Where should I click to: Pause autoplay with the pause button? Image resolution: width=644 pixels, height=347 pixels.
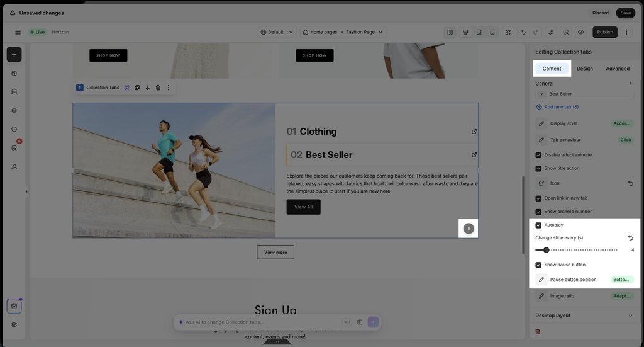469,229
